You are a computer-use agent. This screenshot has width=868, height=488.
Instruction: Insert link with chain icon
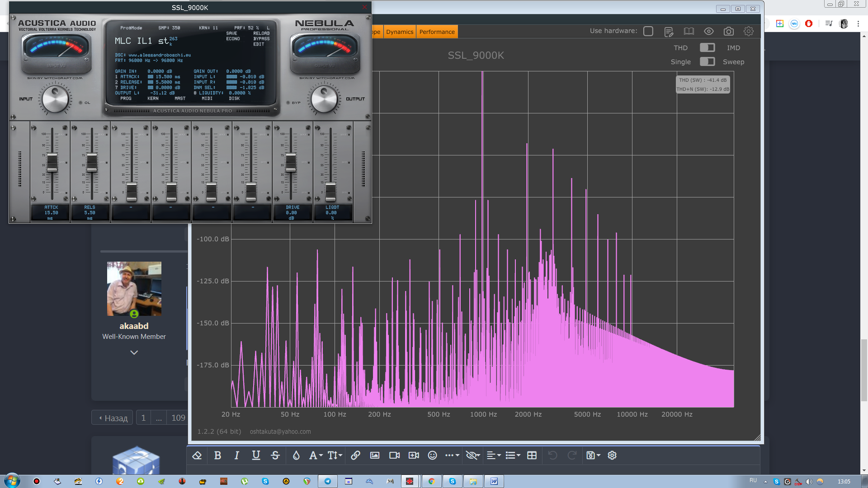click(x=355, y=455)
